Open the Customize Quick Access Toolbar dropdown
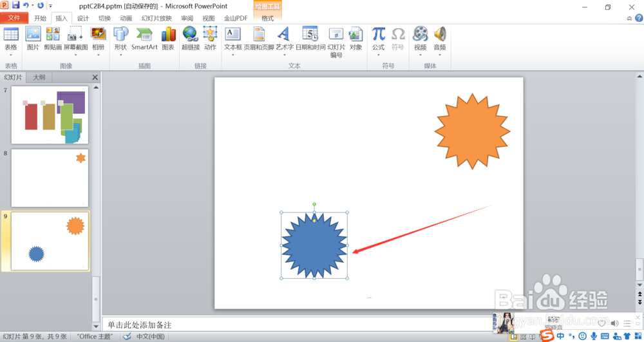Image resolution: width=644 pixels, height=342 pixels. click(x=50, y=6)
